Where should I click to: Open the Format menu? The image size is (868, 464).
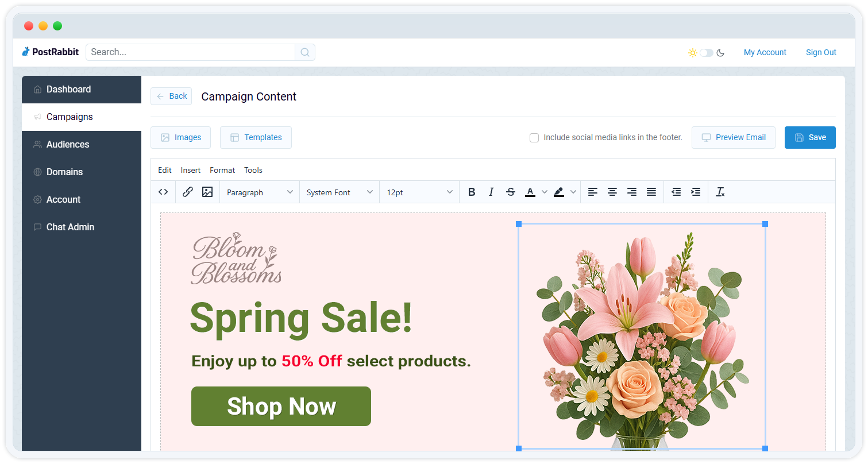tap(222, 170)
